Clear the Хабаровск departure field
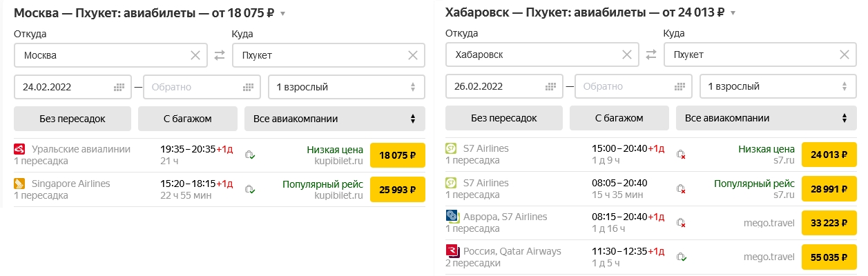 click(627, 55)
